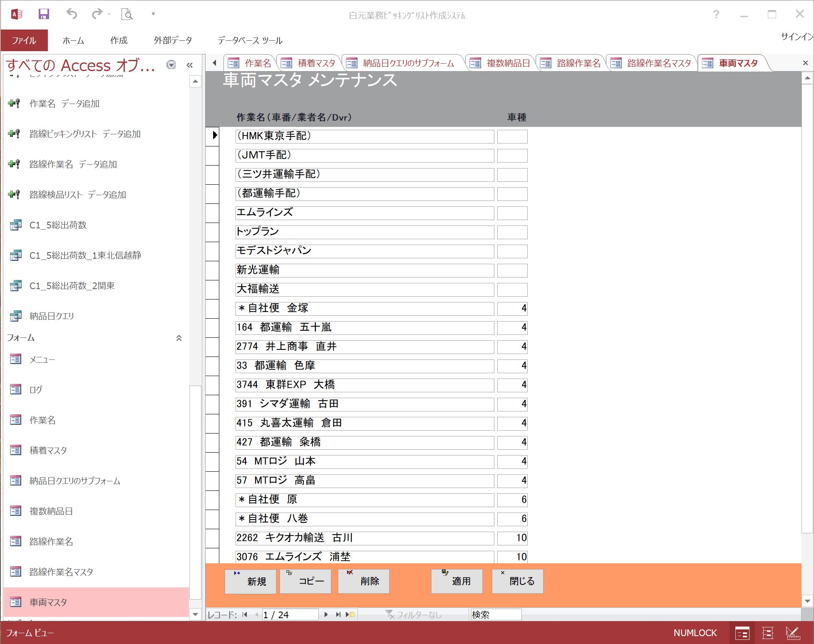This screenshot has width=814, height=644.
Task: Click new blank record navigator icon
Action: tap(350, 614)
